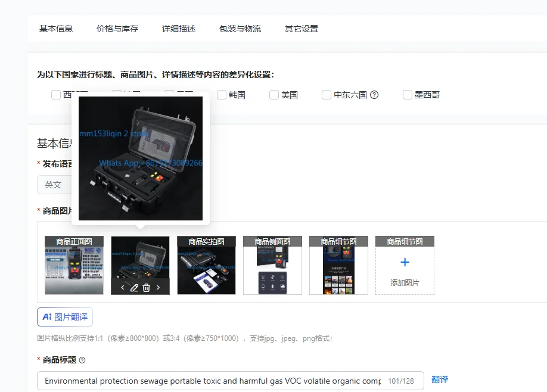Open help icon next to 中东六国
This screenshot has width=547, height=392.
click(x=374, y=95)
